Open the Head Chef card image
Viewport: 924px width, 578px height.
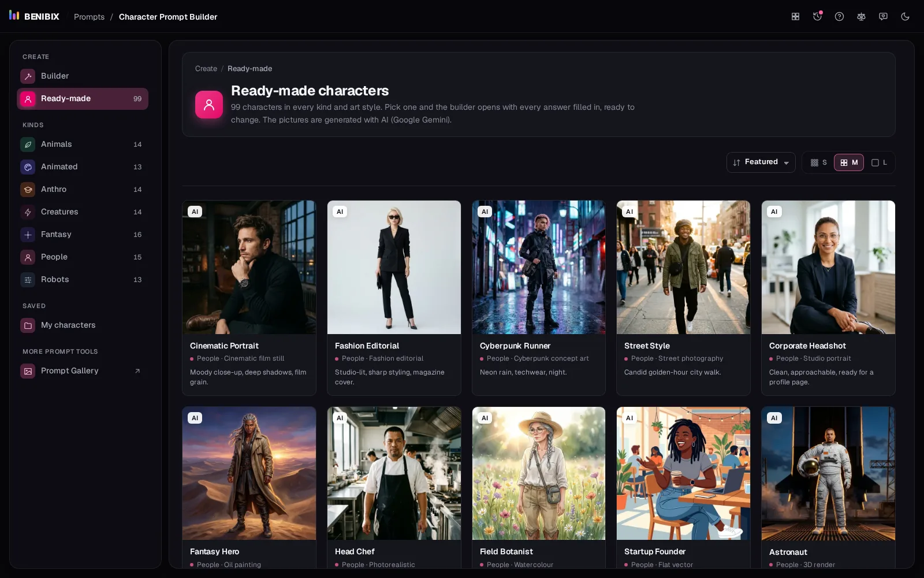coord(394,473)
